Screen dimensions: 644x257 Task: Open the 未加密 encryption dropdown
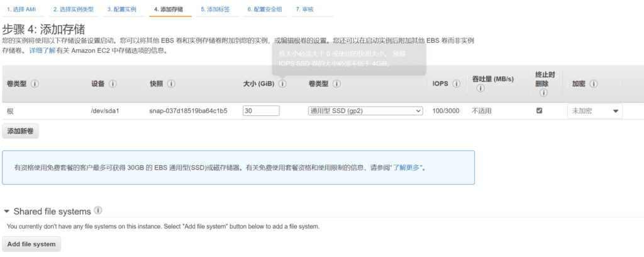tap(594, 111)
